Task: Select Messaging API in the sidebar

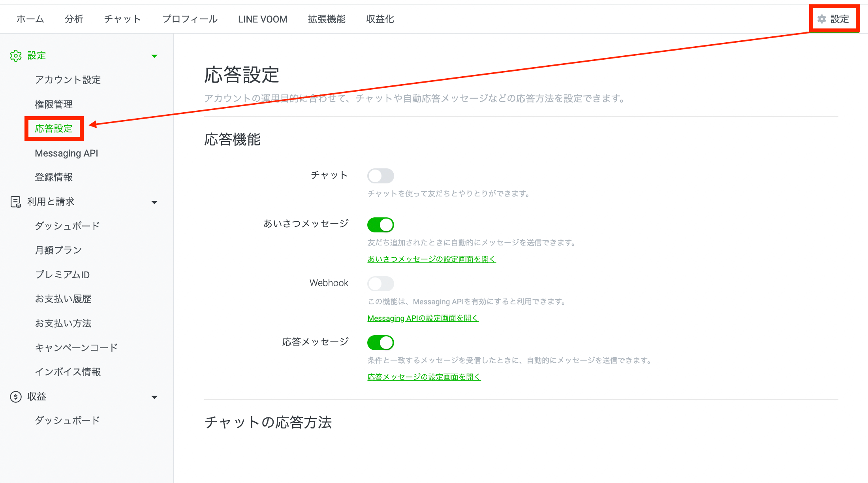Action: 66,153
